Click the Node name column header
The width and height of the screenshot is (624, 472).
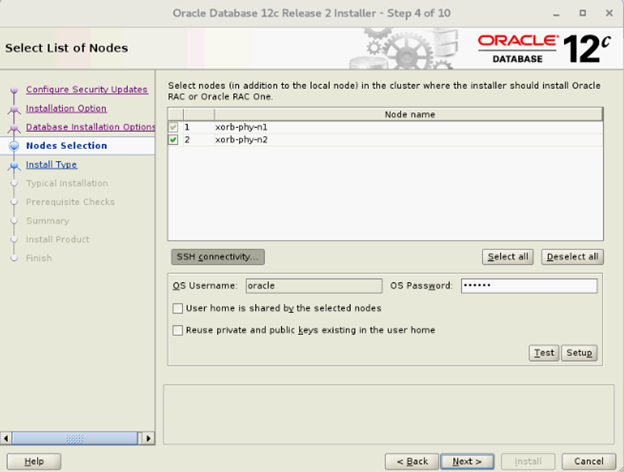click(409, 115)
